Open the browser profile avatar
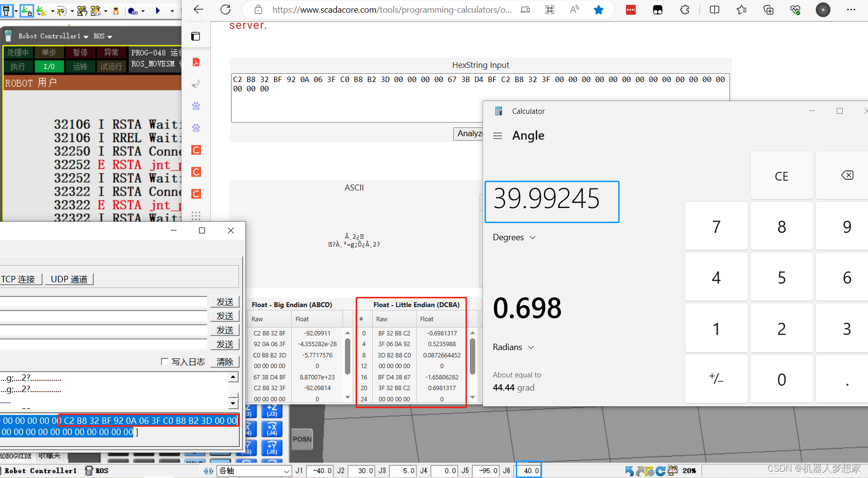The height and width of the screenshot is (478, 868). point(823,10)
